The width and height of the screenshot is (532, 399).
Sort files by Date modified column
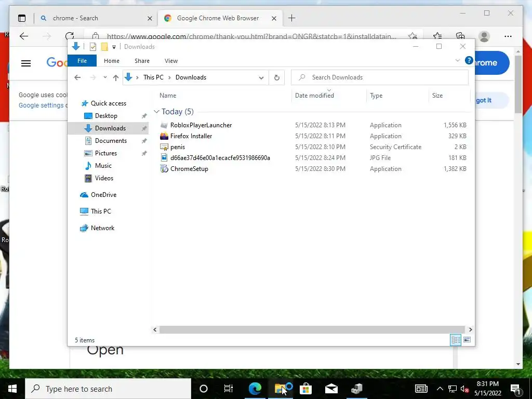point(314,96)
